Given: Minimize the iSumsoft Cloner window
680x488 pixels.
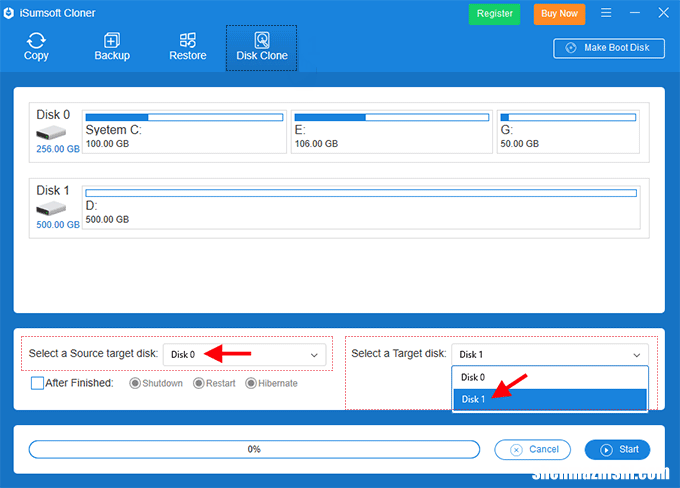Looking at the screenshot, I should click(634, 13).
